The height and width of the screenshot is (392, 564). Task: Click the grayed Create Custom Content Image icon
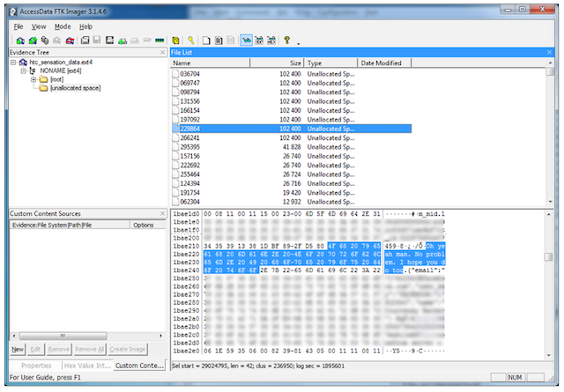coord(135,41)
